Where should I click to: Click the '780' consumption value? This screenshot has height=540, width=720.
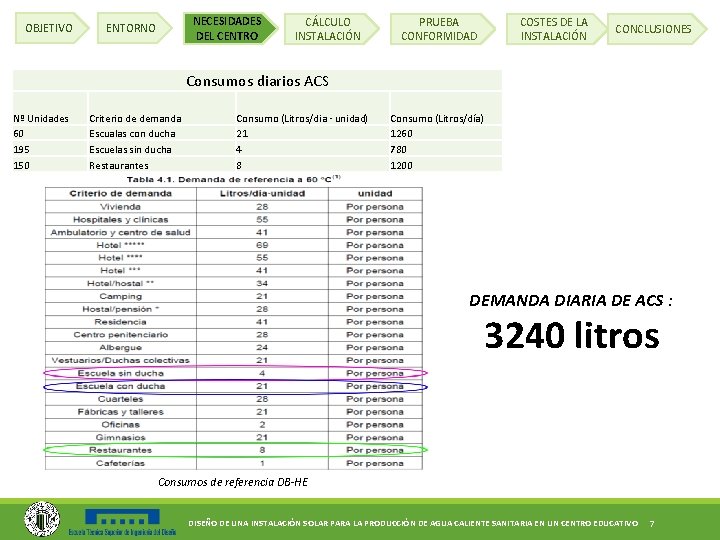(398, 150)
